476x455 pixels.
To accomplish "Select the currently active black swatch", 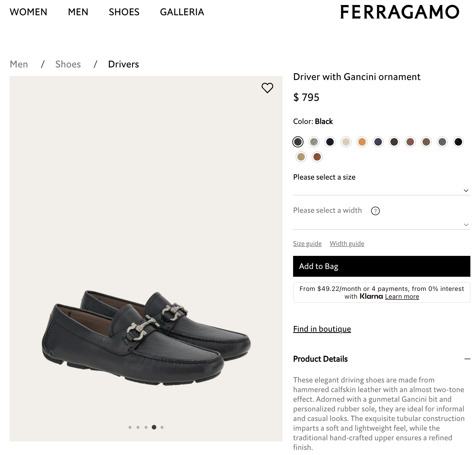I will pyautogui.click(x=298, y=142).
